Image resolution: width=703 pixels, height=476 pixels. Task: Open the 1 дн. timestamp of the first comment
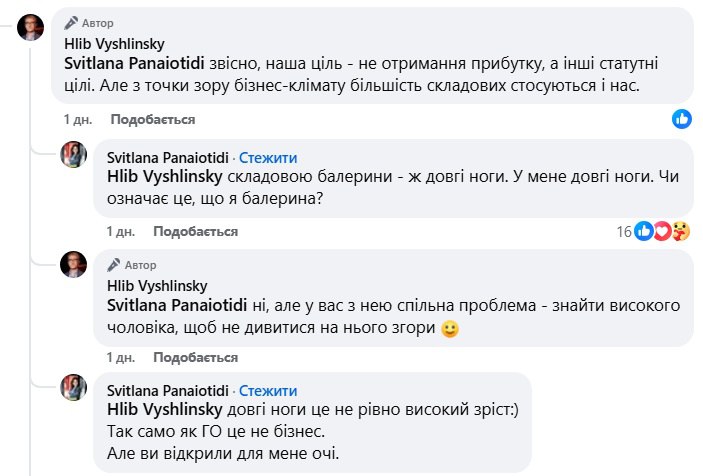(78, 119)
